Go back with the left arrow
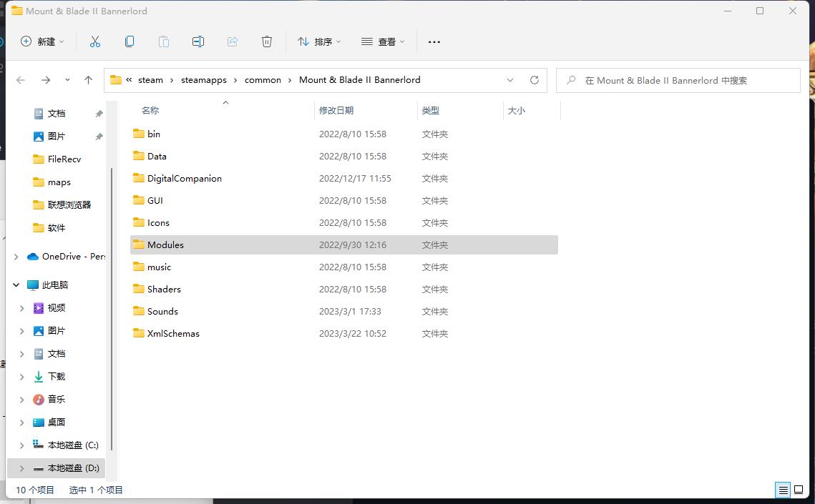This screenshot has height=504, width=815. click(x=21, y=80)
